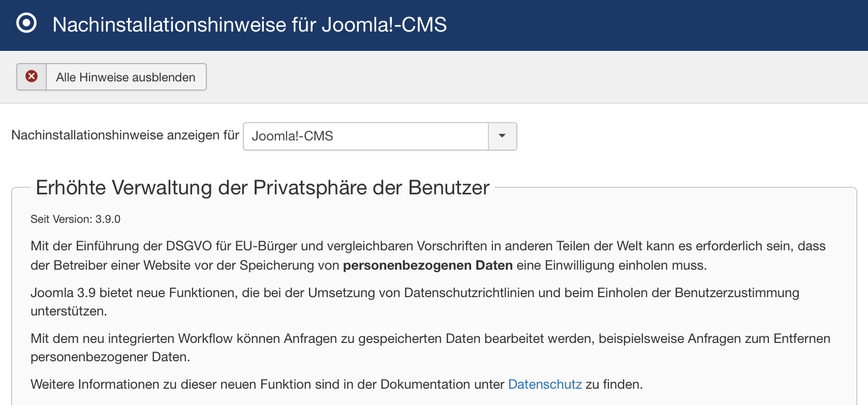Open the 'Joomla!-CMS' extension dropdown

380,136
